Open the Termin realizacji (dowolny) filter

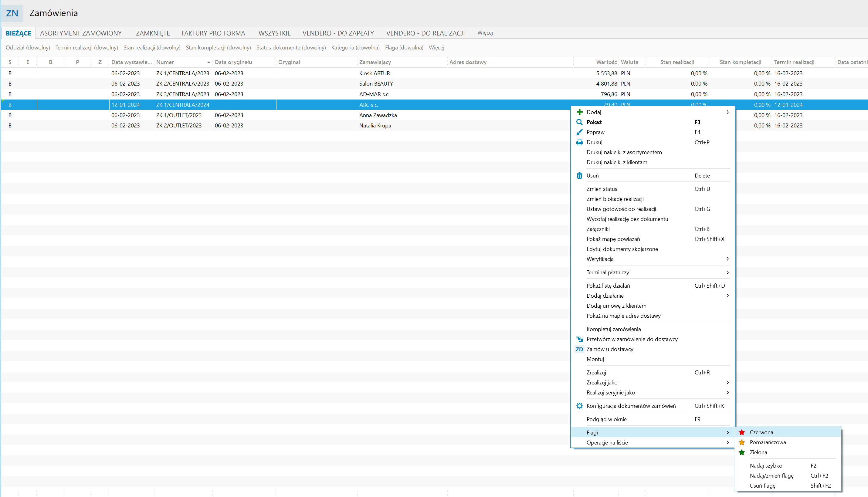87,47
